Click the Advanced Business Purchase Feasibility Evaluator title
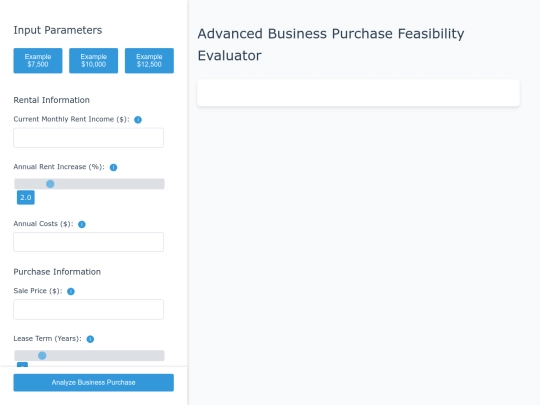Screen dimensions: 540x405 coord(331,45)
